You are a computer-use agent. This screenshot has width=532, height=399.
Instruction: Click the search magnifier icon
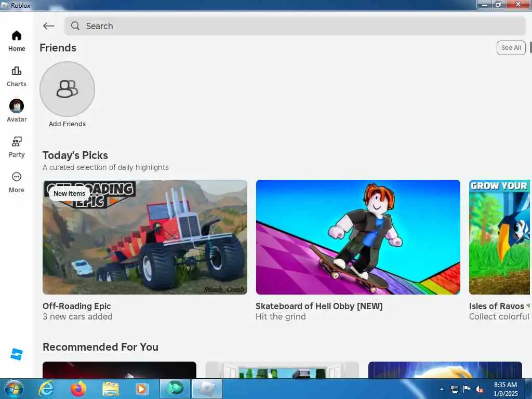pyautogui.click(x=75, y=26)
